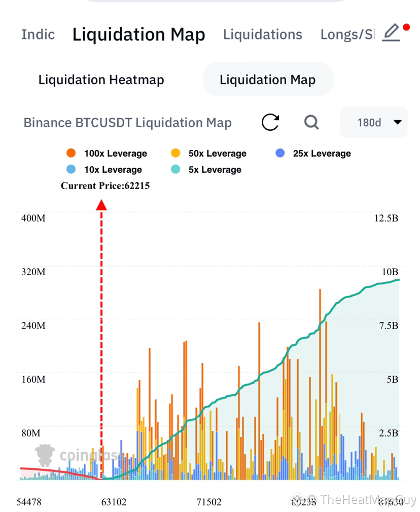Tap the edit pencil icon

(x=392, y=32)
